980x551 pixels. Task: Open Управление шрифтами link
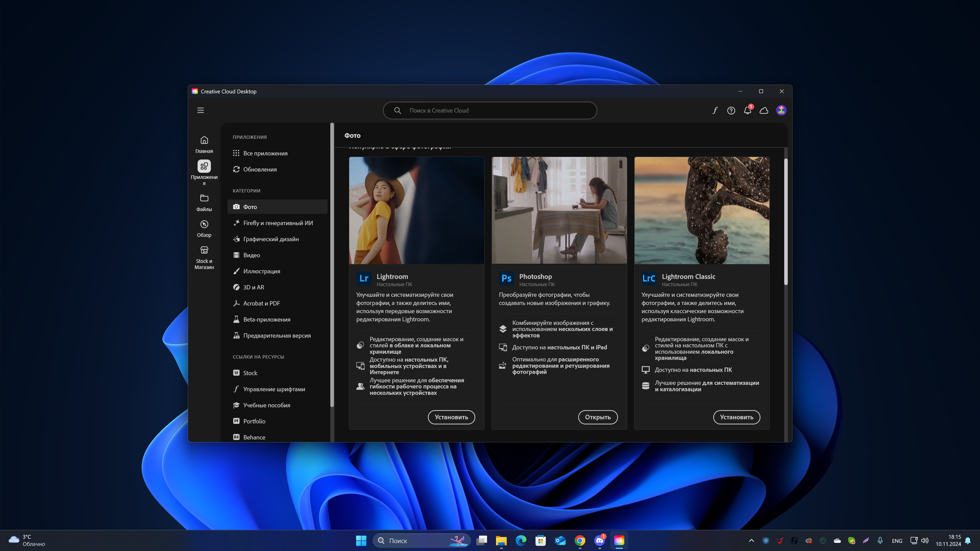277,389
